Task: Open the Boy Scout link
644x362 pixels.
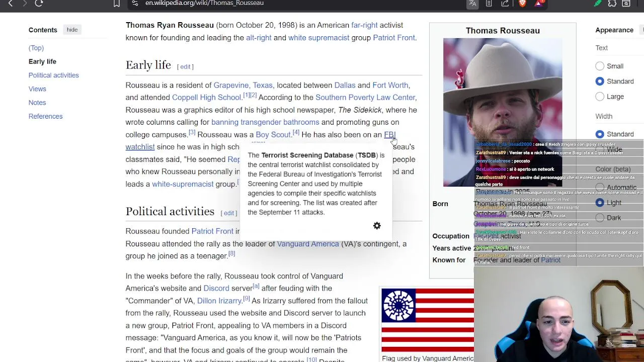Action: point(273,135)
